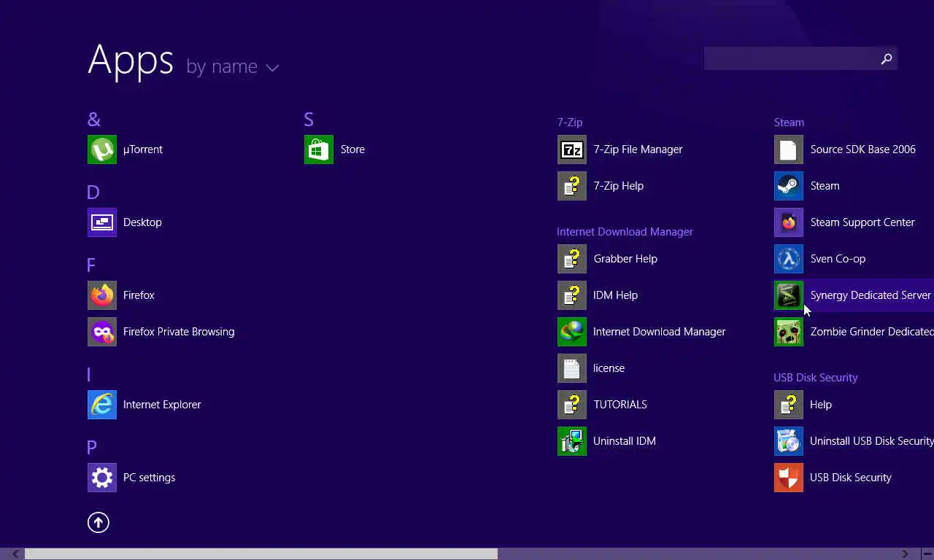Screen dimensions: 934x560
Task: Click the 'I' letter group header
Action: click(x=89, y=375)
